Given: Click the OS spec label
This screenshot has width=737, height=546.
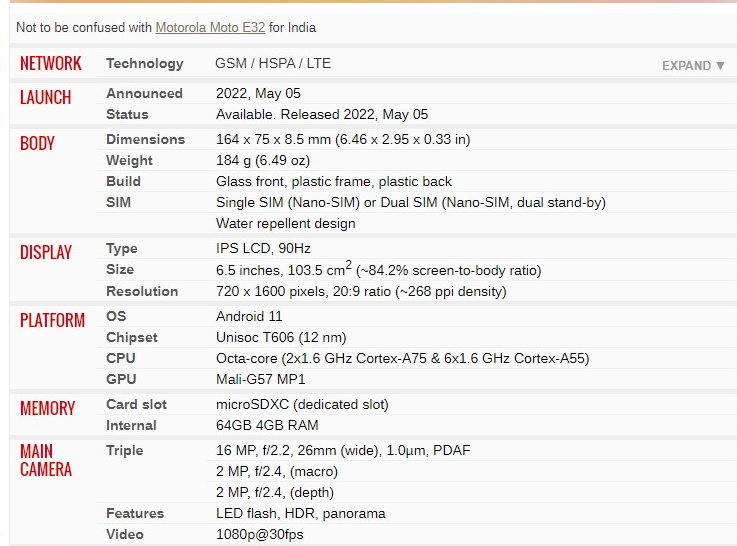Looking at the screenshot, I should click(116, 316).
